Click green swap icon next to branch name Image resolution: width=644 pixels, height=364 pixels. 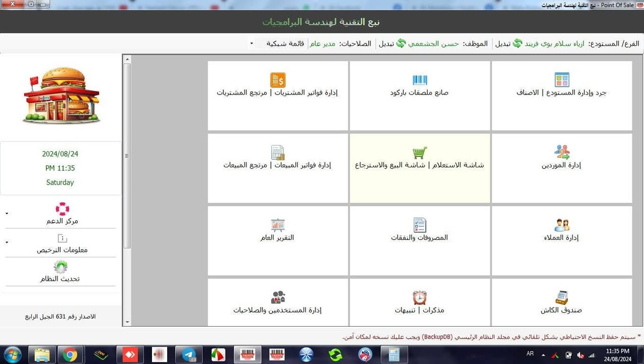(517, 43)
